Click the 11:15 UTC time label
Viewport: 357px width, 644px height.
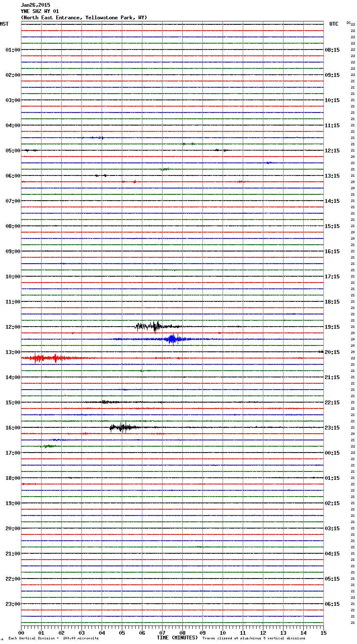[x=332, y=126]
